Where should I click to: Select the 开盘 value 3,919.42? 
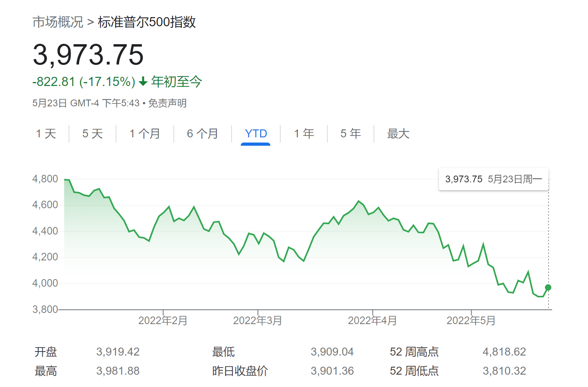click(x=118, y=352)
